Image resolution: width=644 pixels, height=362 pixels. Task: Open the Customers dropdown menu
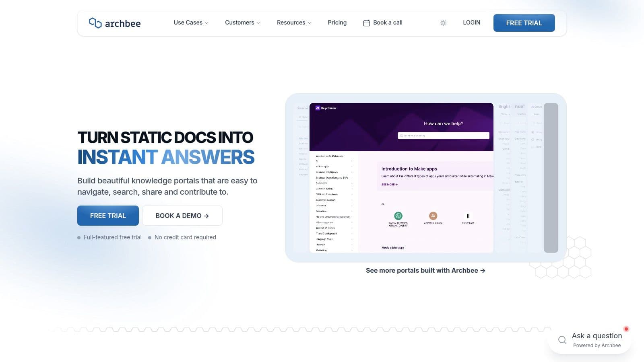(x=243, y=23)
